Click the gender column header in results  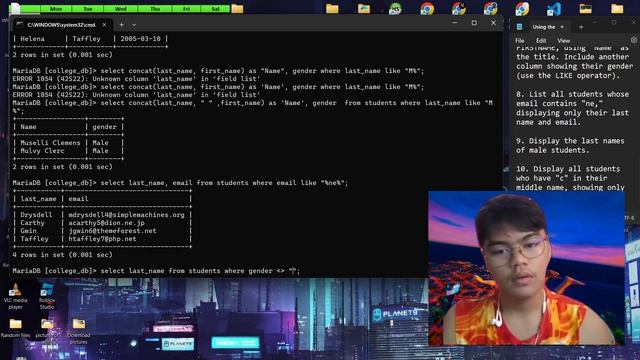click(x=104, y=127)
